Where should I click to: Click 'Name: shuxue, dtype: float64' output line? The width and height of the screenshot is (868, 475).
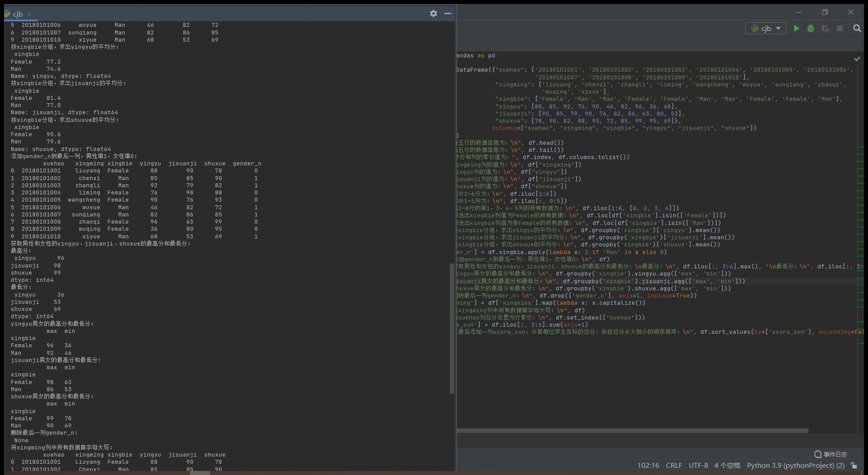(61, 149)
